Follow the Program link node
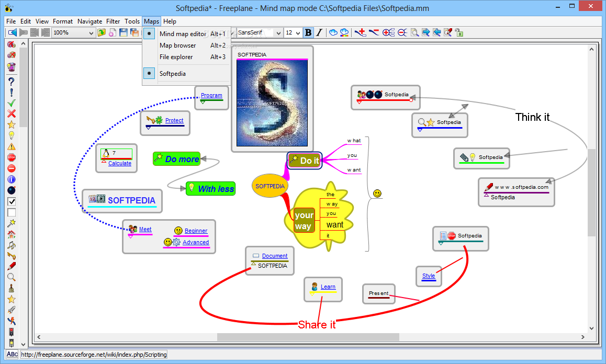 211,95
